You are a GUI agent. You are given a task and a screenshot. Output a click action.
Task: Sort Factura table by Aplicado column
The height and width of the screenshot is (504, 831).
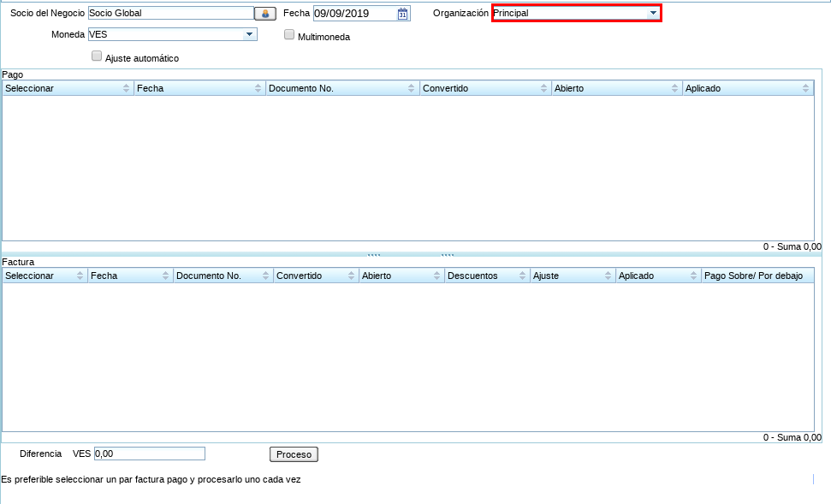tap(658, 276)
